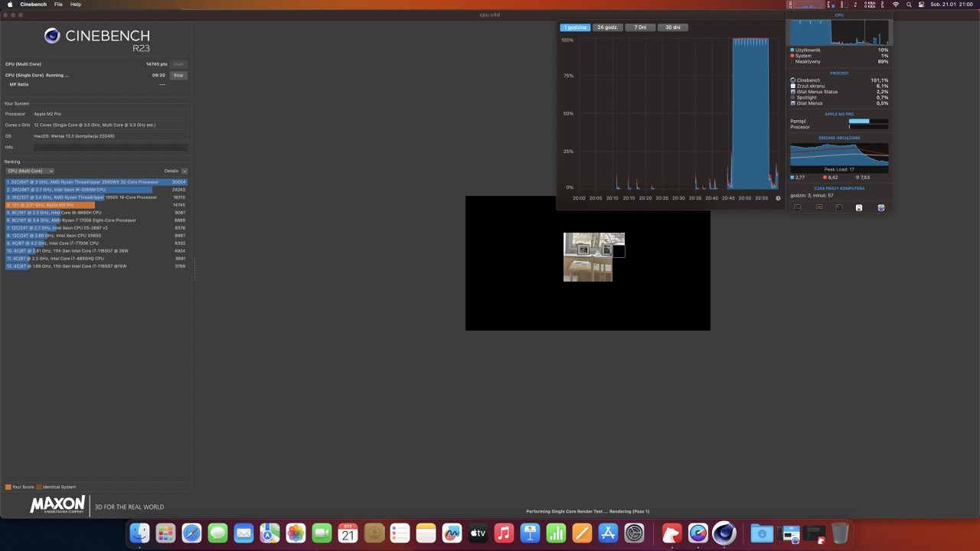
Task: Open System Settings gear in dock
Action: click(635, 533)
